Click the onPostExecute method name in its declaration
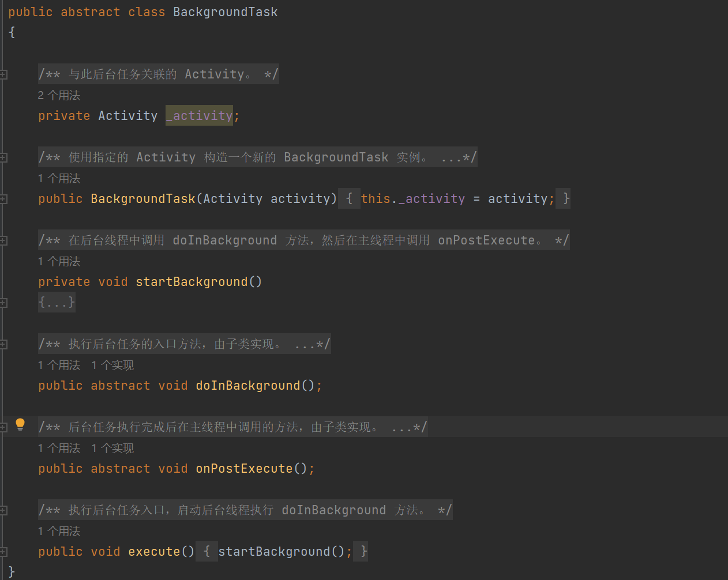 244,469
